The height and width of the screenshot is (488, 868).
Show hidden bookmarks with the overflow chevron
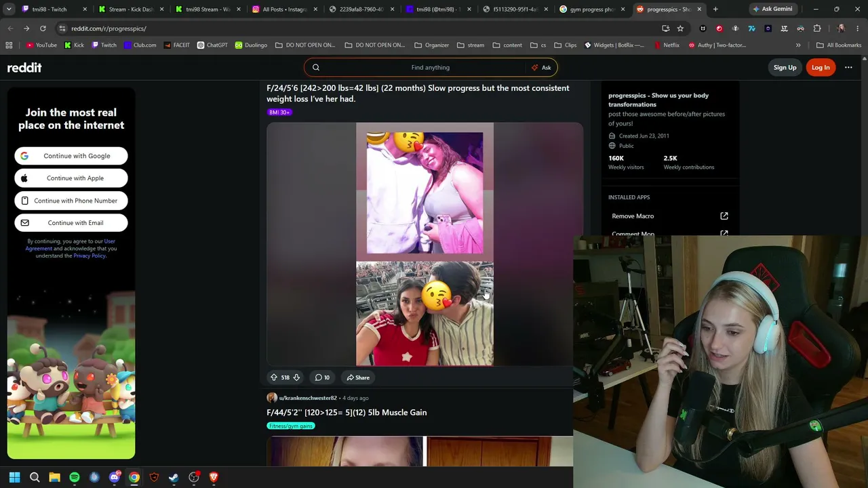point(798,45)
